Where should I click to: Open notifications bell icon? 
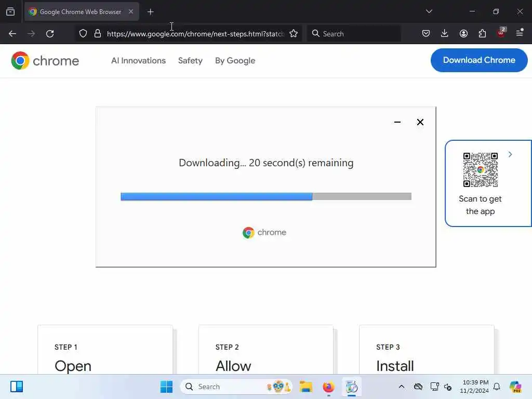pyautogui.click(x=497, y=387)
